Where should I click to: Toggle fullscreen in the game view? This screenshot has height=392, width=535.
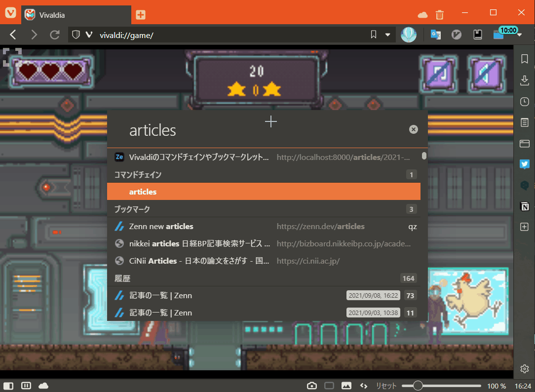(12, 57)
